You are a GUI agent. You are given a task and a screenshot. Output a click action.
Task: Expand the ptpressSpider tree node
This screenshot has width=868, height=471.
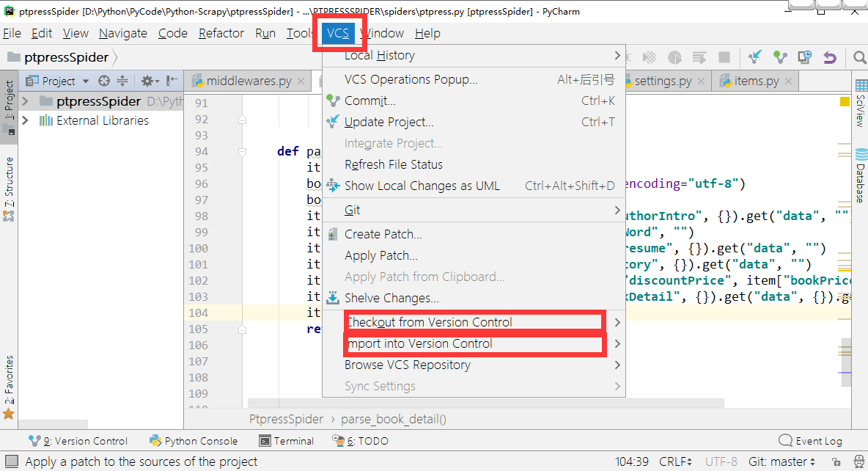tap(25, 101)
